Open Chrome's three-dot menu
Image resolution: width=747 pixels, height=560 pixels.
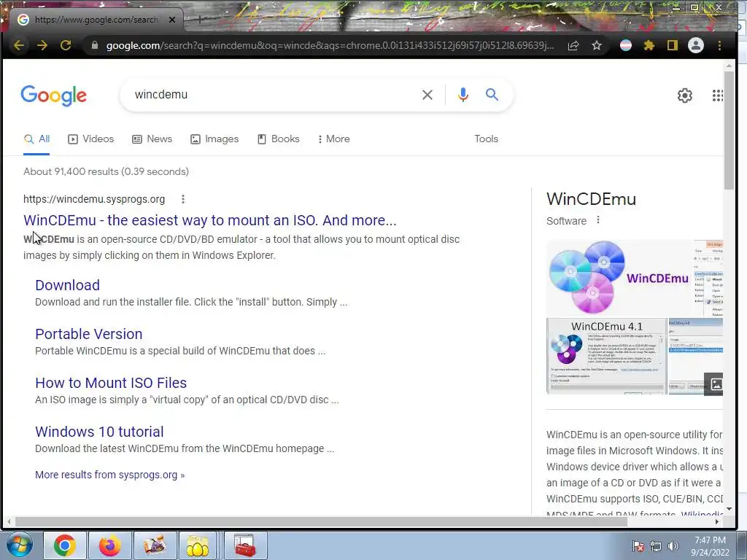click(x=719, y=45)
